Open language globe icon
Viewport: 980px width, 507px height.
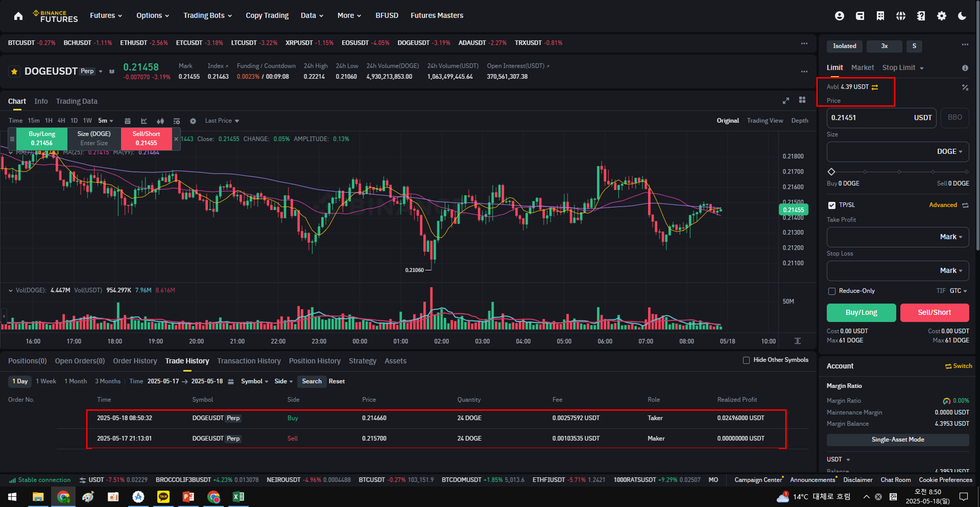(901, 16)
